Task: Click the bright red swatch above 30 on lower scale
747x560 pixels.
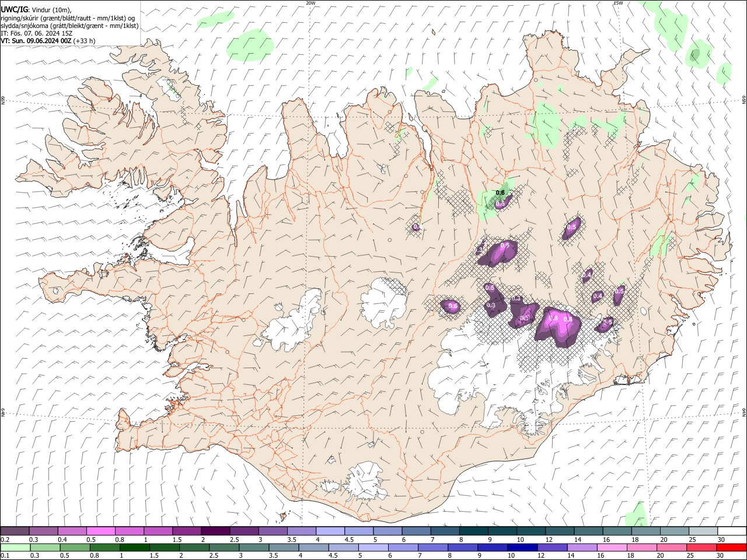Action: click(731, 547)
